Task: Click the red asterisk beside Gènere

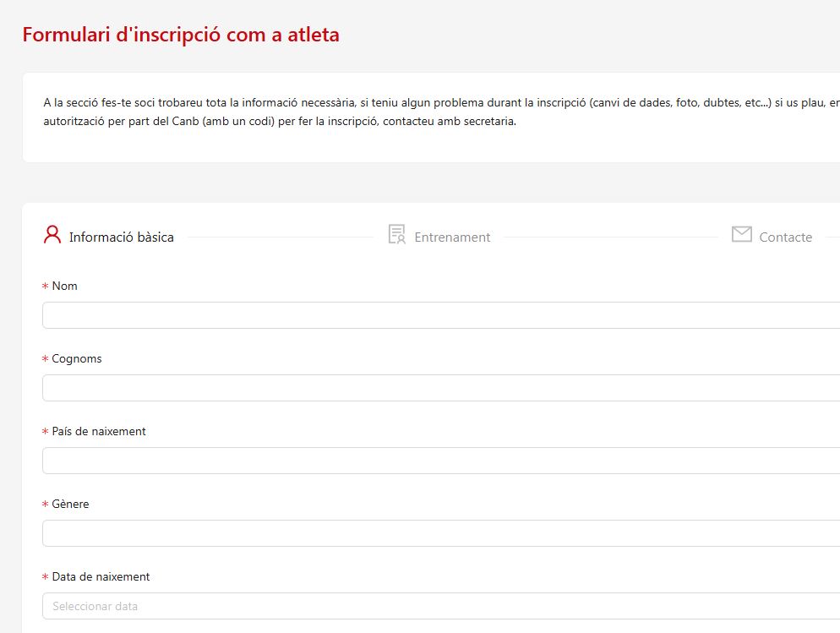Action: pyautogui.click(x=45, y=505)
